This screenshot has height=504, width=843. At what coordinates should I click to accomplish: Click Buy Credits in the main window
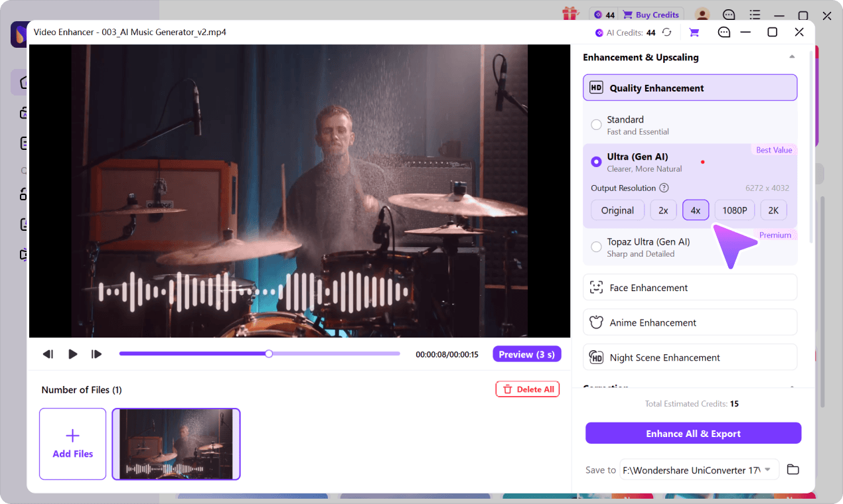pyautogui.click(x=651, y=15)
